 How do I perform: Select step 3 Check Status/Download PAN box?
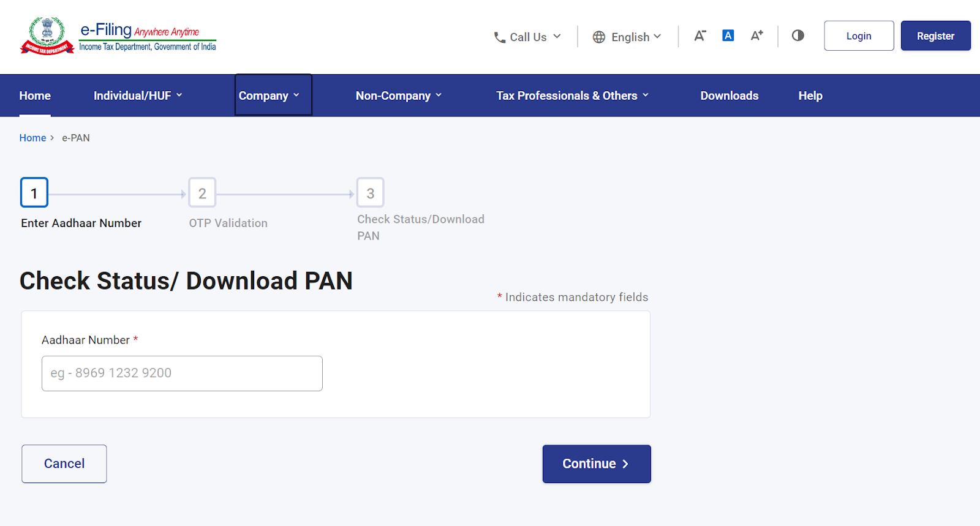371,193
